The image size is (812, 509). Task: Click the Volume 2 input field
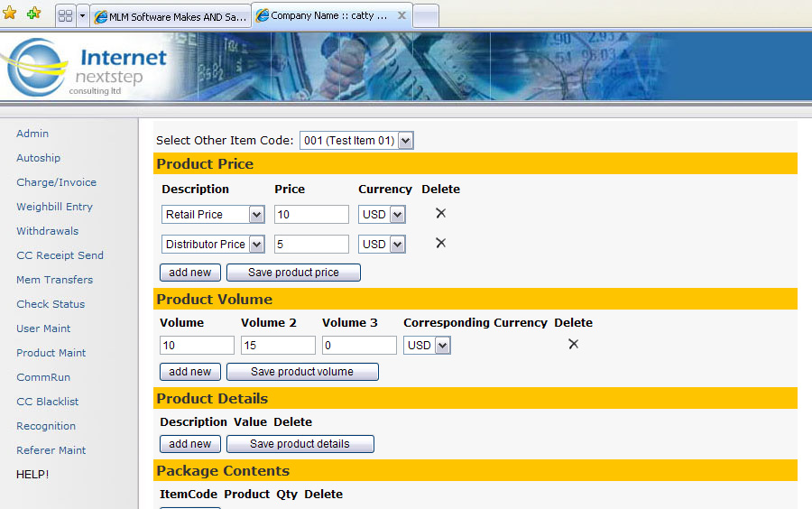[x=278, y=345]
